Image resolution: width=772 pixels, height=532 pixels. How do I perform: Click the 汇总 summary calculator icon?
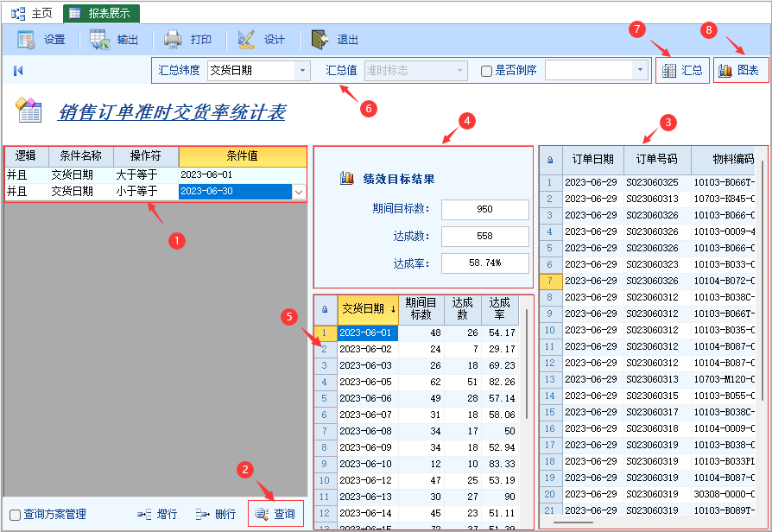pyautogui.click(x=669, y=71)
